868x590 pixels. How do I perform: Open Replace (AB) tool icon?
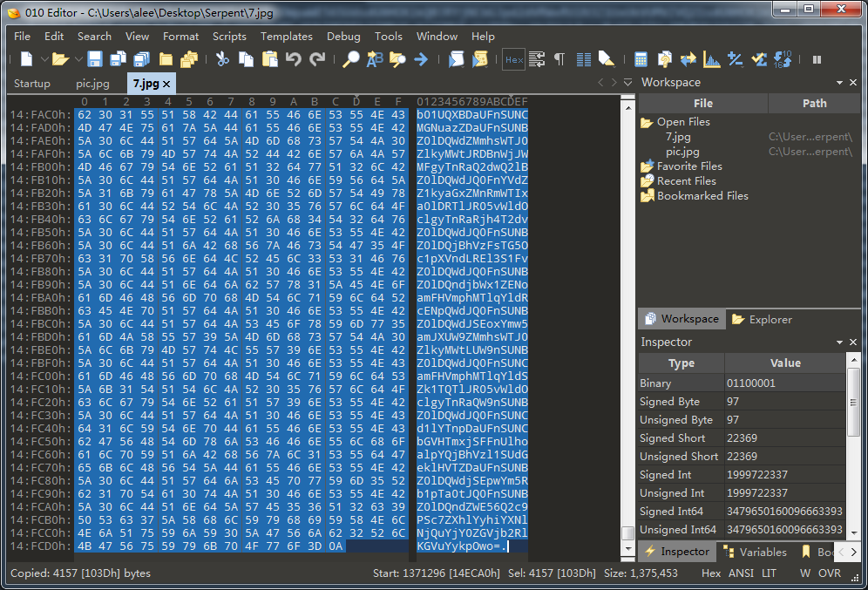click(375, 59)
